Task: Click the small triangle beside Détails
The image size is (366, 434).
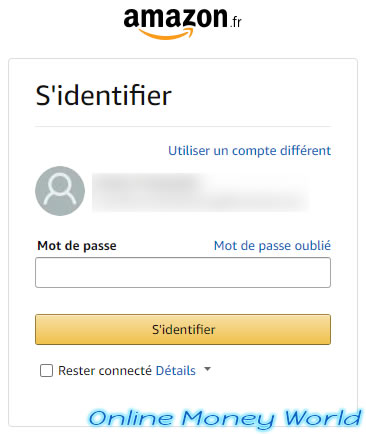Action: [x=207, y=369]
